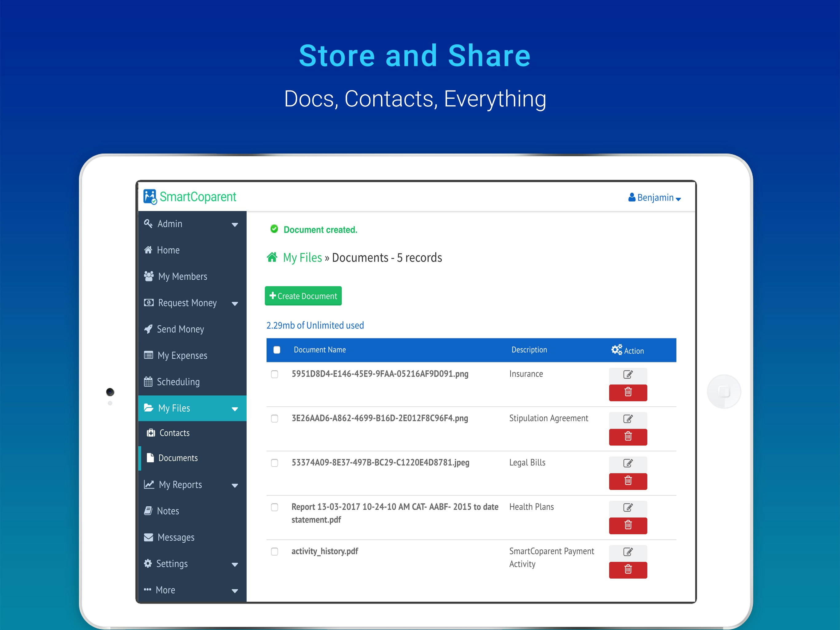Open the Benjamin account dropdown
Screen dimensions: 840x630
pos(654,197)
